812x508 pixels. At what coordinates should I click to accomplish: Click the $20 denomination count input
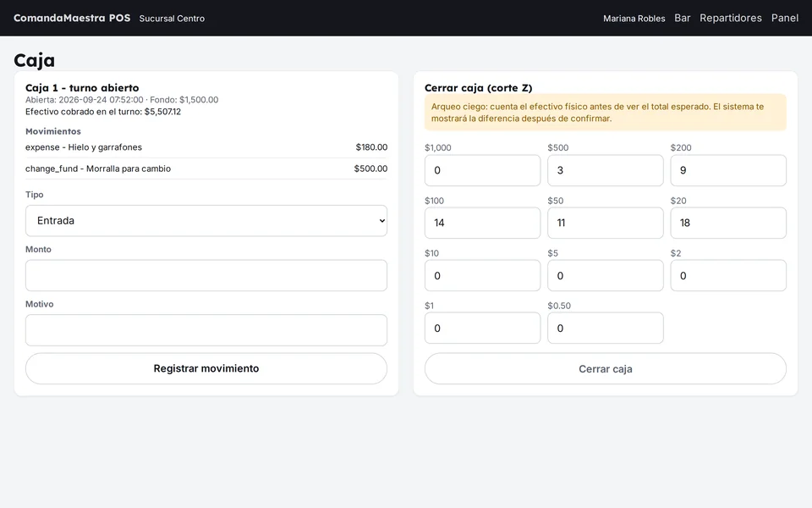(x=728, y=223)
